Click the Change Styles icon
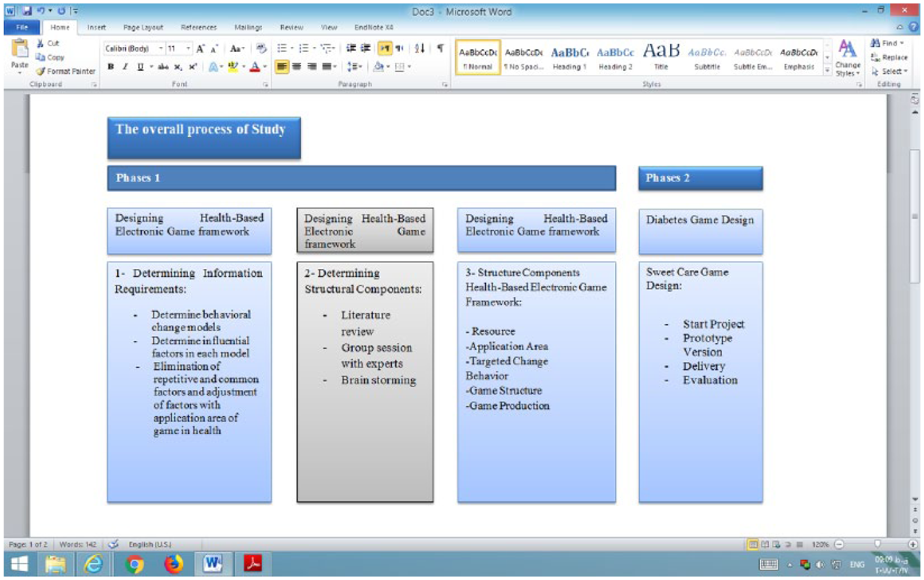Image resolution: width=924 pixels, height=580 pixels. (x=847, y=57)
